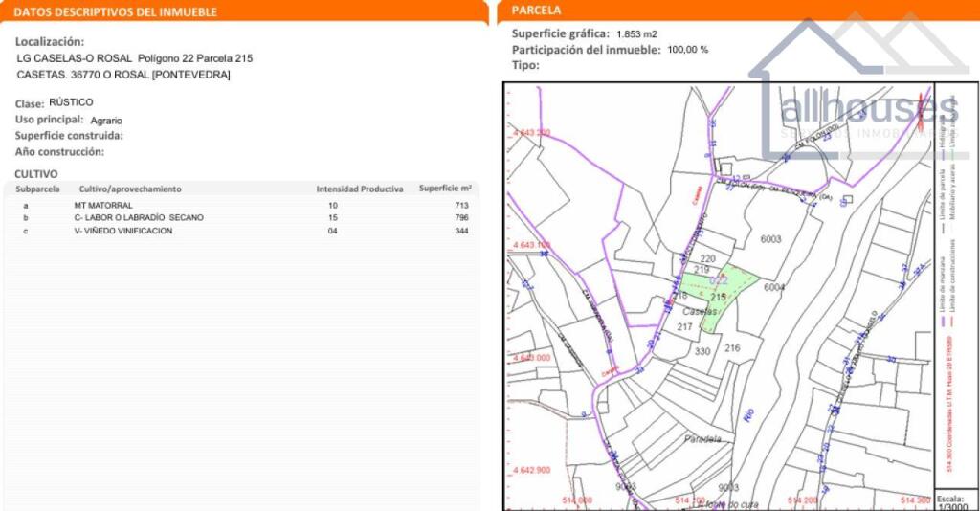Screen dimensions: 980x511
Task: Select the 'Uso principal:' label
Action: tap(50, 120)
